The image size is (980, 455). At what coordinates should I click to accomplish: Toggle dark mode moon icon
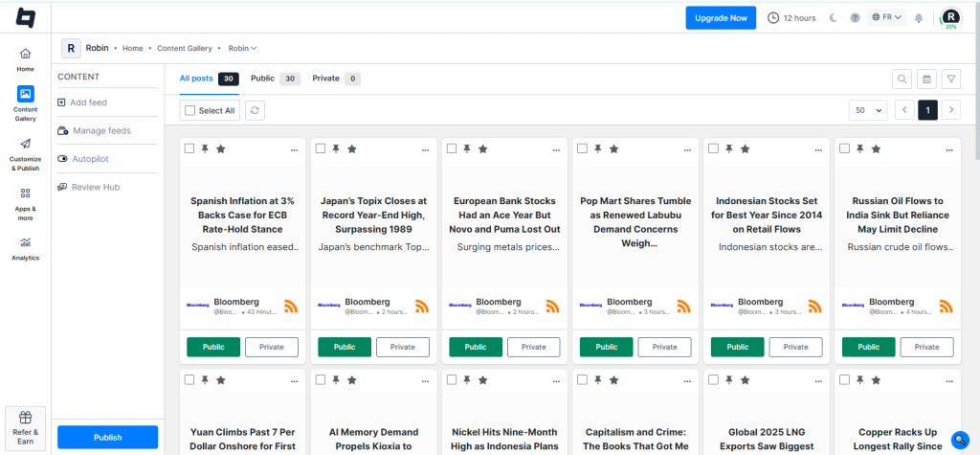832,18
